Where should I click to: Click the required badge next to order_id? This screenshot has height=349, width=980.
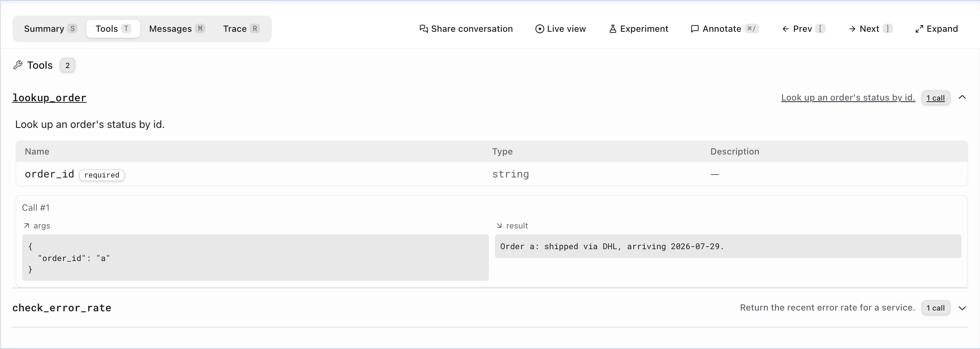[102, 175]
